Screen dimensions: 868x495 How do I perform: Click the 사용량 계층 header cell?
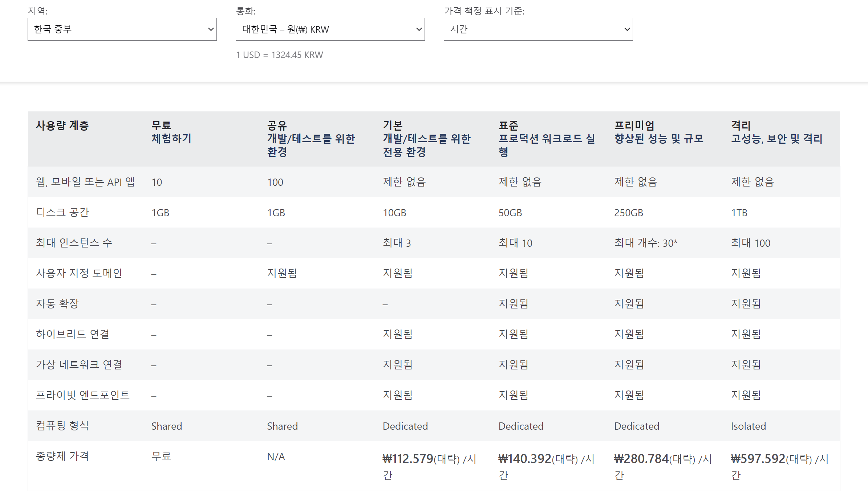click(x=62, y=126)
